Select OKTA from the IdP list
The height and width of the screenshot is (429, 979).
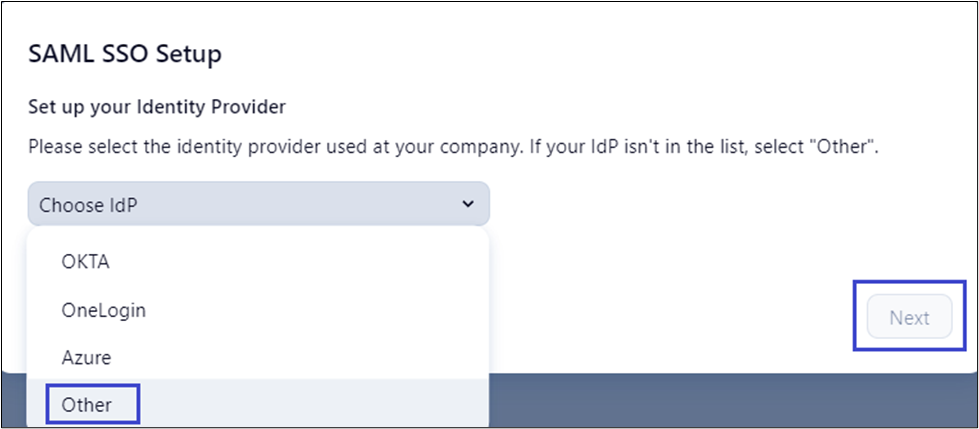[x=85, y=262]
